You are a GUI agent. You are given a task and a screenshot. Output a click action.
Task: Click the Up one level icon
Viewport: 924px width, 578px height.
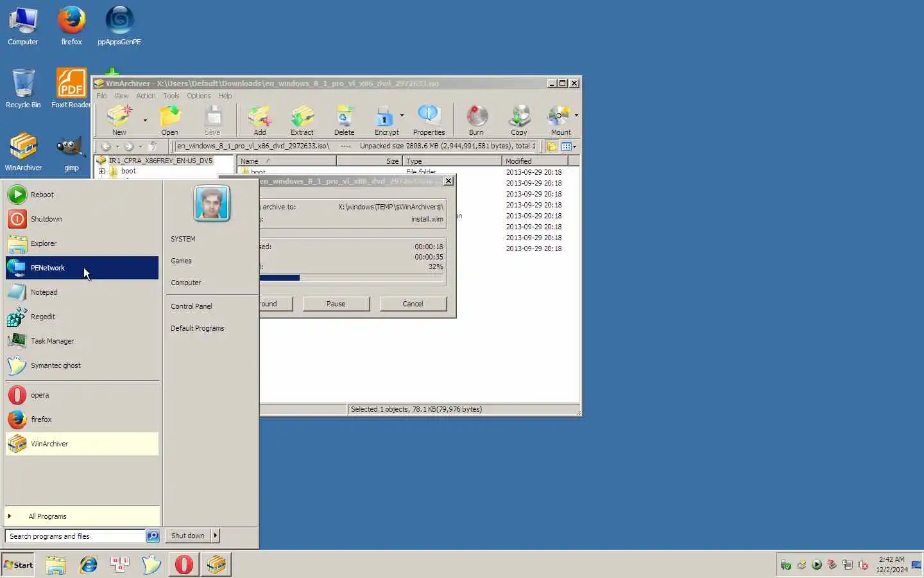click(x=152, y=146)
